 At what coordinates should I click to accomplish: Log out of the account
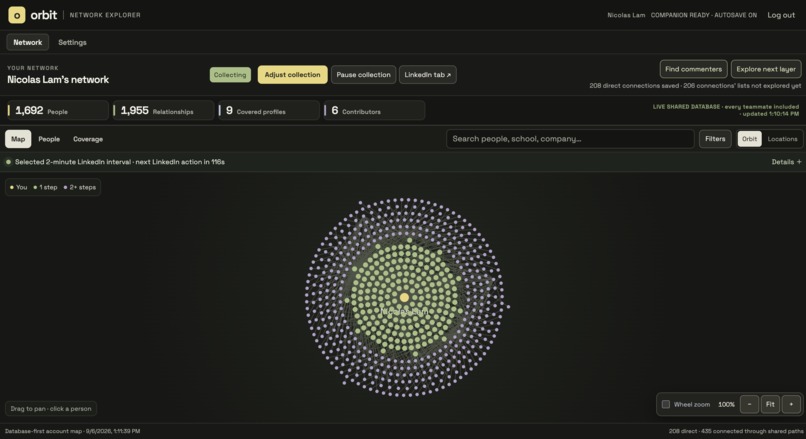[x=781, y=15]
